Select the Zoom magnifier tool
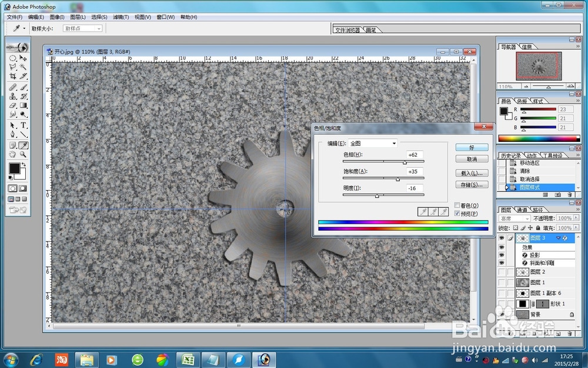This screenshot has width=588, height=368. click(24, 154)
